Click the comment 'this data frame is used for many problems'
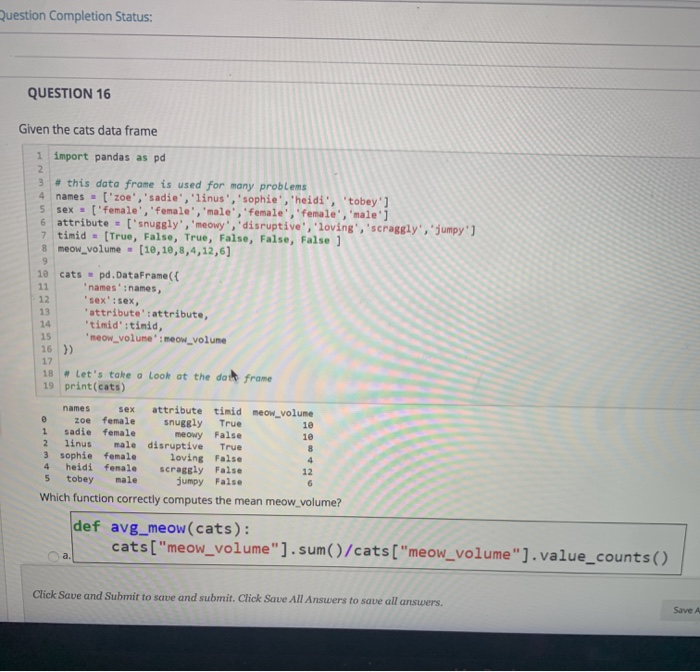 coord(181,184)
